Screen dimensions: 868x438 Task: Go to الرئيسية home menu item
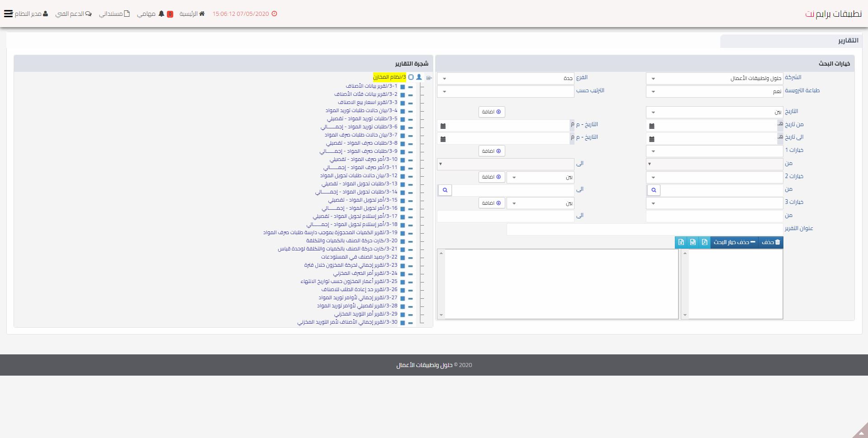(x=192, y=14)
